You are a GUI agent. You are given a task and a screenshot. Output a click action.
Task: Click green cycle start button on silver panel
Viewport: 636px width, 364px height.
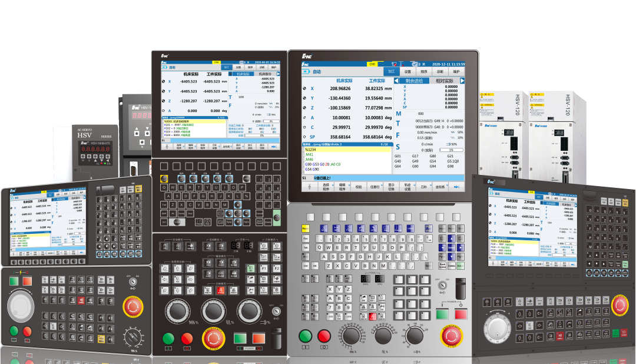click(x=306, y=336)
